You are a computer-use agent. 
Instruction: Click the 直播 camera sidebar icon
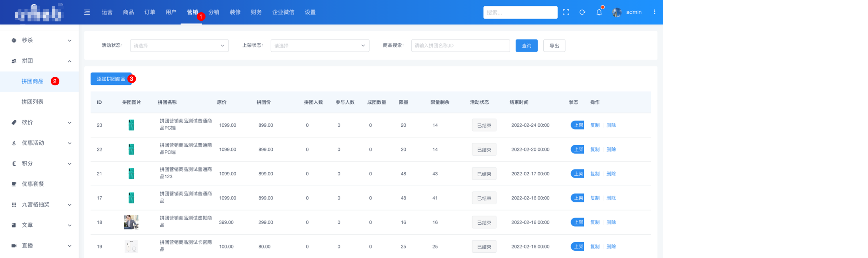(14, 246)
